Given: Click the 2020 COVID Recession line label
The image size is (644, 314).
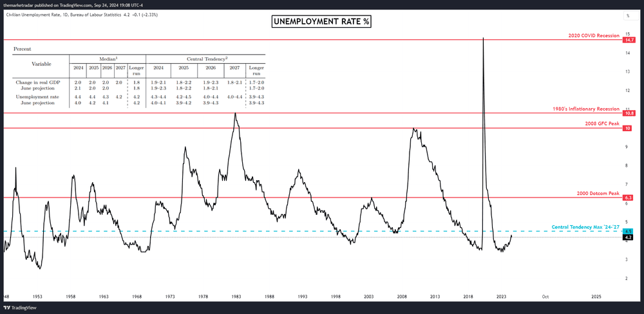Looking at the screenshot, I should pyautogui.click(x=593, y=36).
